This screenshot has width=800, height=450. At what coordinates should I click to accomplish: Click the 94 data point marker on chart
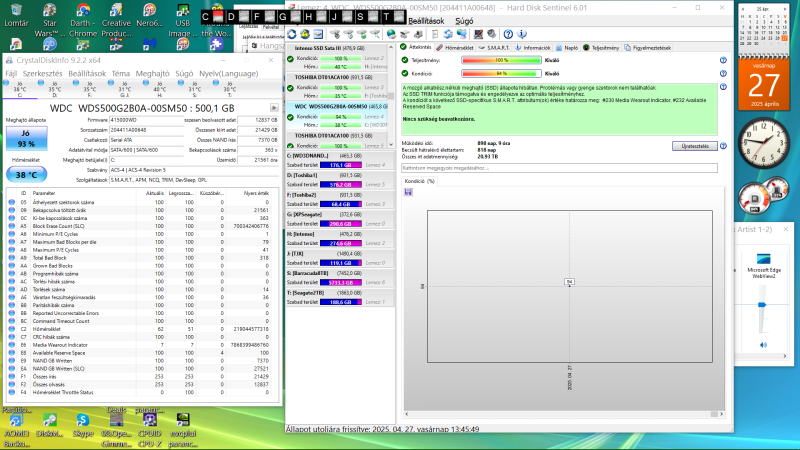[569, 282]
